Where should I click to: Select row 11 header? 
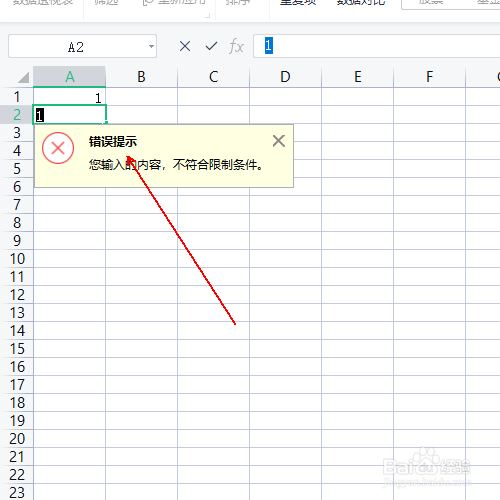(x=17, y=277)
